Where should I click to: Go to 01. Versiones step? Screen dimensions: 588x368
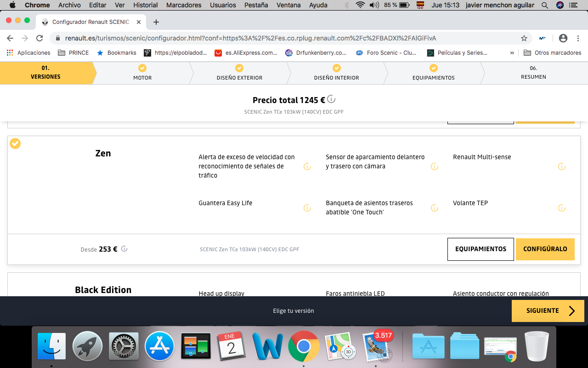(x=45, y=73)
